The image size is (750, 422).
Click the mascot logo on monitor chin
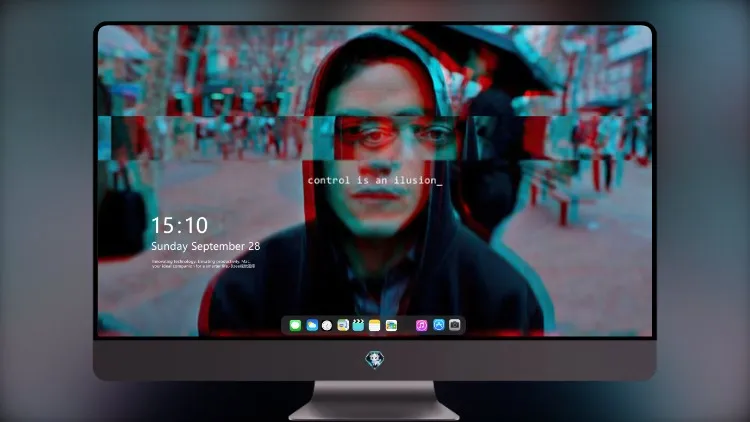point(375,359)
